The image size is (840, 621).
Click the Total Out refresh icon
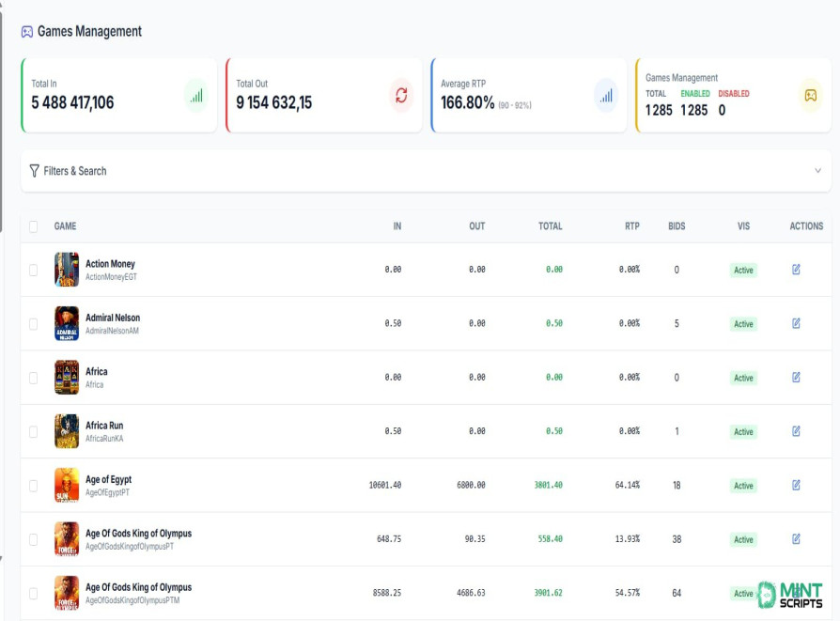[401, 96]
